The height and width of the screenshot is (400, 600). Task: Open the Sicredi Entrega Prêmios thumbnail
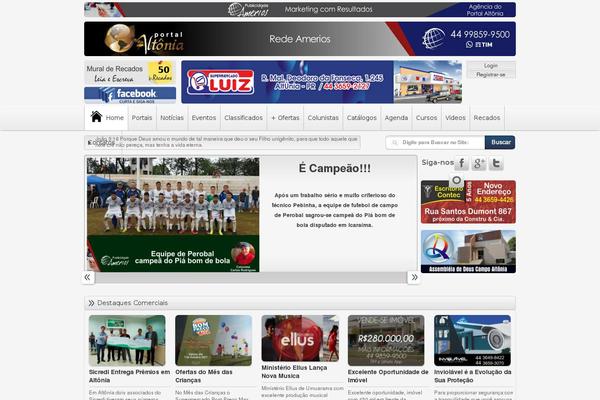click(127, 340)
